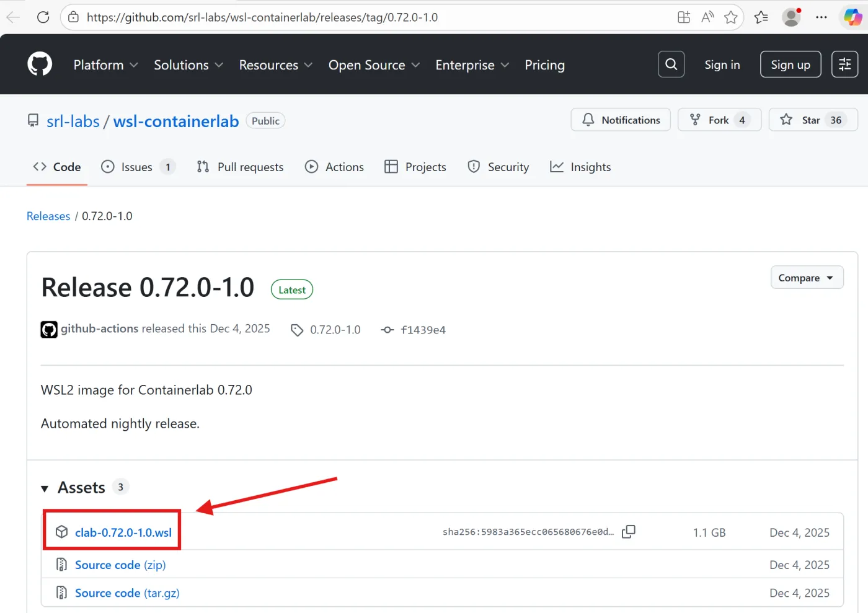The image size is (868, 613).
Task: Click the Sign up button
Action: point(790,64)
